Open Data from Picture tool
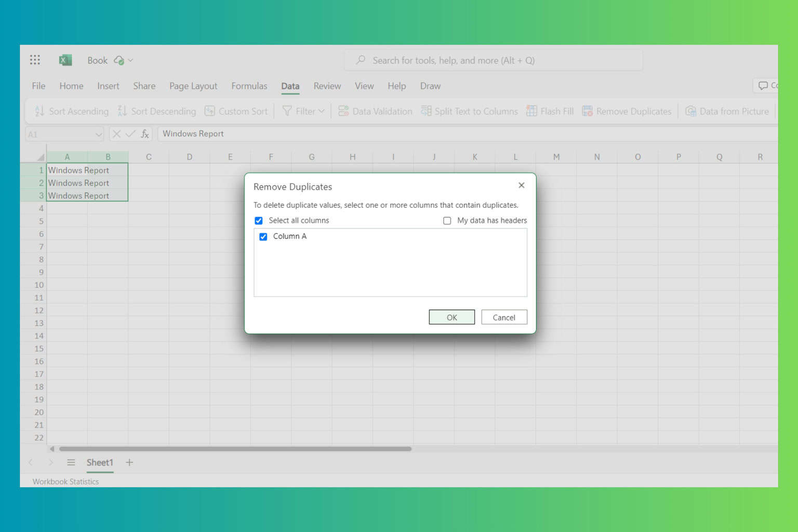This screenshot has height=532, width=798. [727, 111]
